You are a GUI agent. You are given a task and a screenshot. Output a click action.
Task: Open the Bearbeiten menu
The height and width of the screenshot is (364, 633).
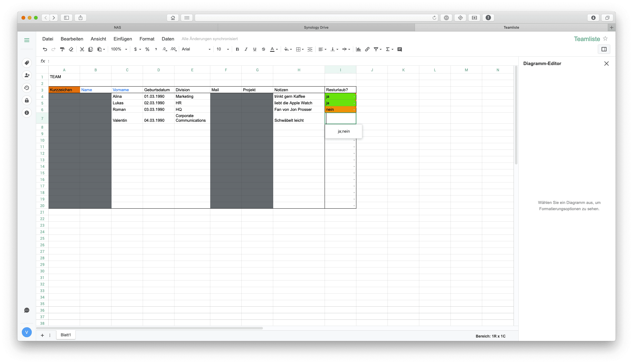point(72,39)
